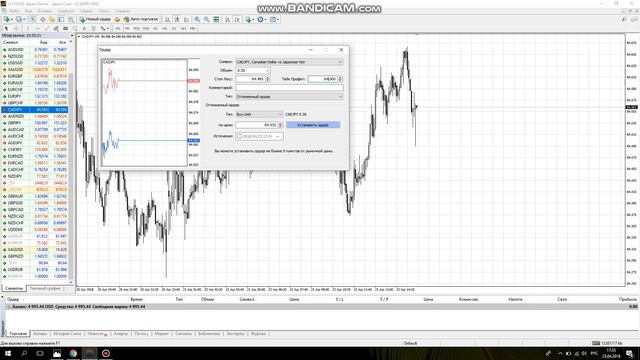Open the Experts terminal tab
The width and height of the screenshot is (640, 360).
(236, 334)
